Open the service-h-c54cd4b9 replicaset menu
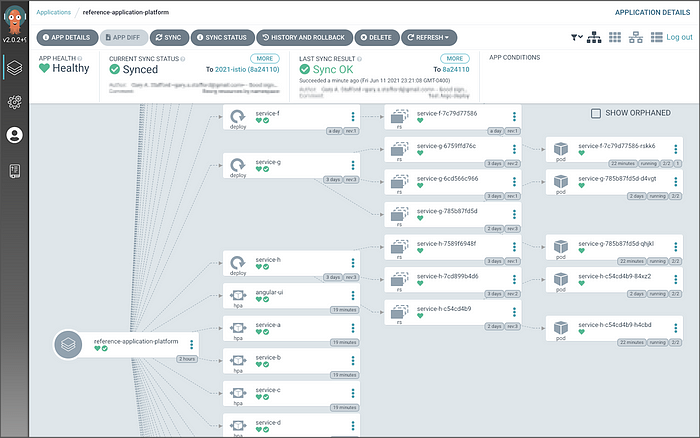Viewport: 700px width, 438px height. (514, 312)
